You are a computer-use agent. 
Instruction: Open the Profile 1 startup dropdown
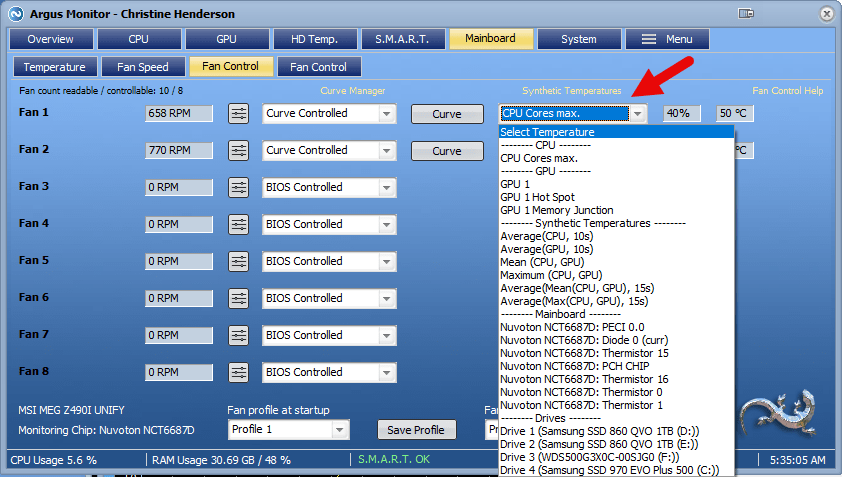(339, 430)
